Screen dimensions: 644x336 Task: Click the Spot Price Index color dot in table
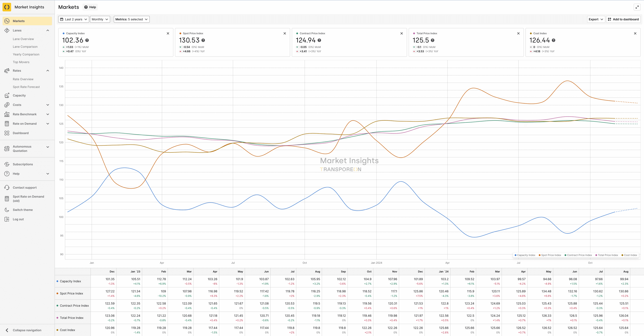click(58, 294)
